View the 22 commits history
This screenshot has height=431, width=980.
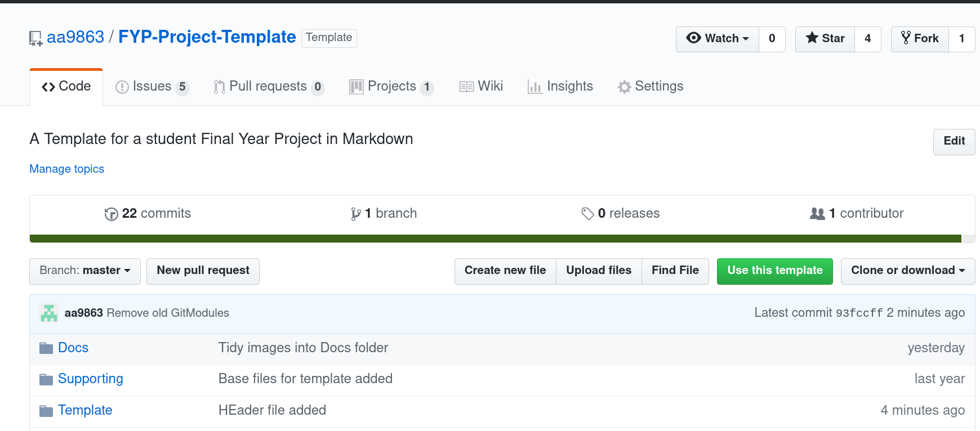click(148, 214)
